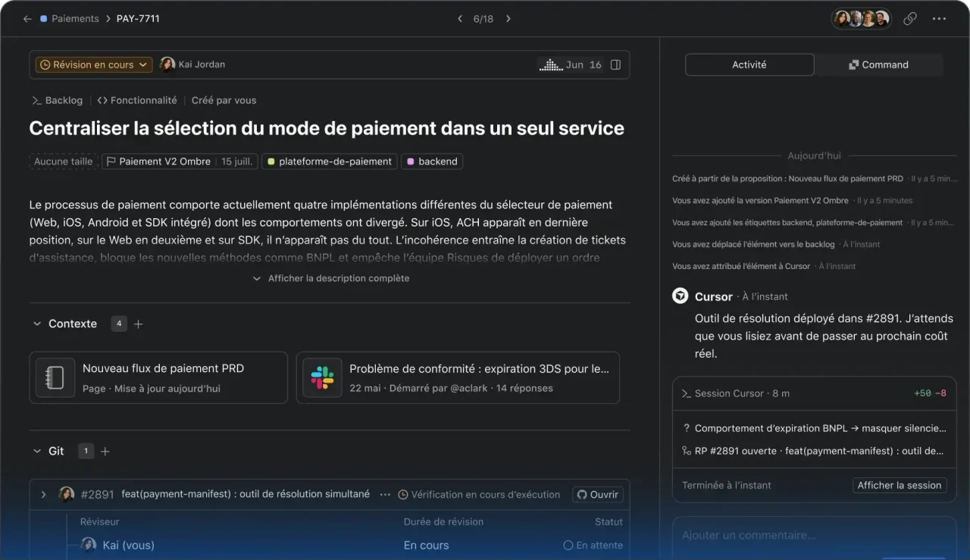This screenshot has height=560, width=970.
Task: Switch to Activité tab
Action: (749, 65)
